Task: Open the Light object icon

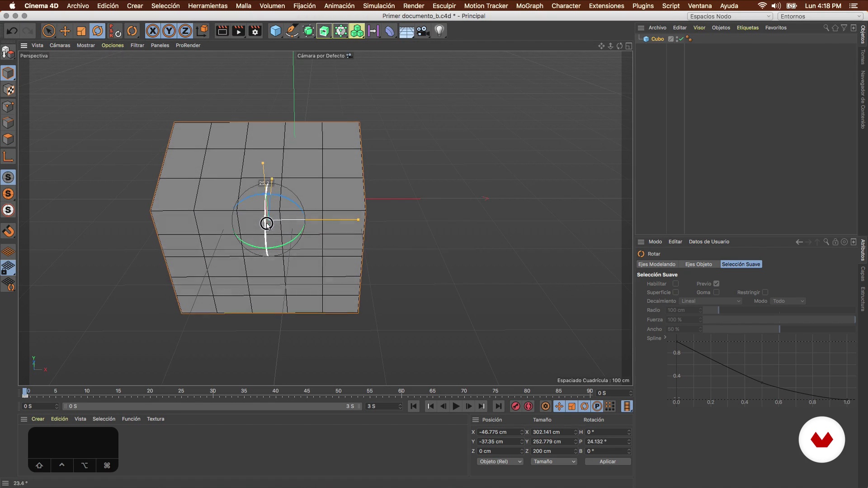Action: (x=439, y=31)
